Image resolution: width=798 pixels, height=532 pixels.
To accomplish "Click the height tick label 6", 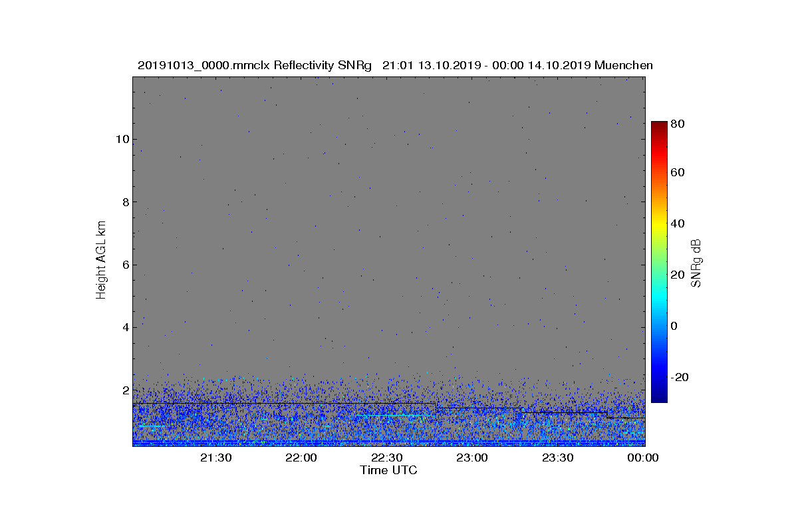I will 124,264.
